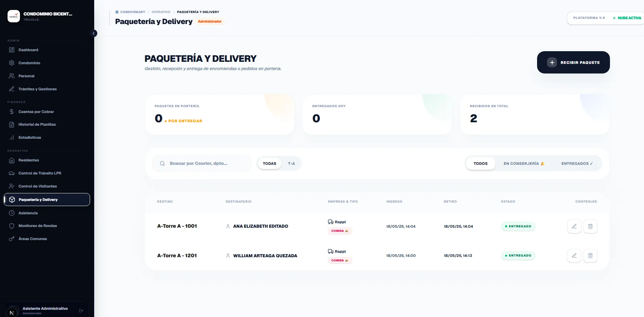The image size is (644, 317).
Task: Click the nesto logo in sidebar header
Action: (x=14, y=16)
